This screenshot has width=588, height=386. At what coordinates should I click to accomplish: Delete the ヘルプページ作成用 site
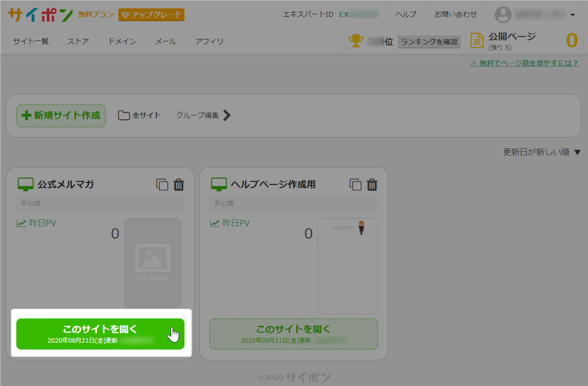pos(372,184)
